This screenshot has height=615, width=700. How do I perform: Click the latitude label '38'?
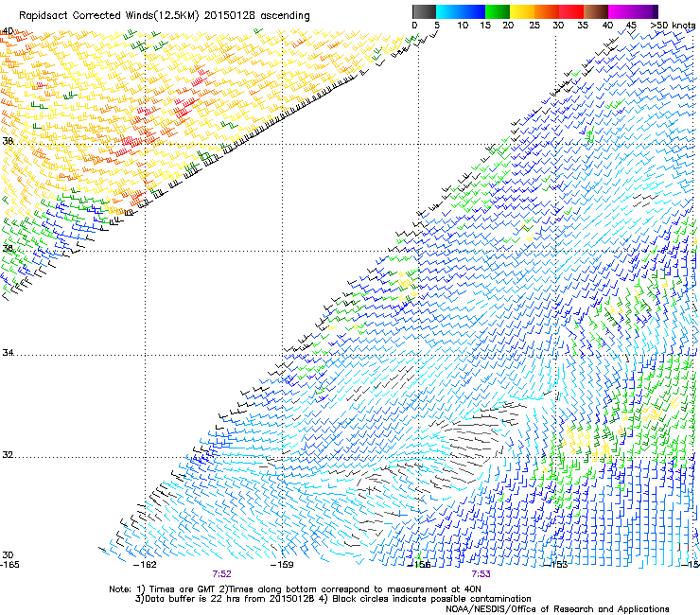click(8, 141)
